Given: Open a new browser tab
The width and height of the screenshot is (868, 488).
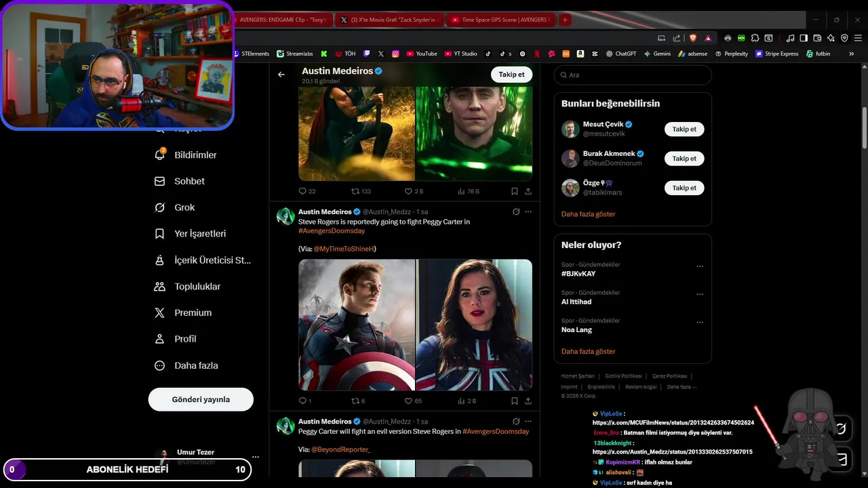Looking at the screenshot, I should click(564, 20).
